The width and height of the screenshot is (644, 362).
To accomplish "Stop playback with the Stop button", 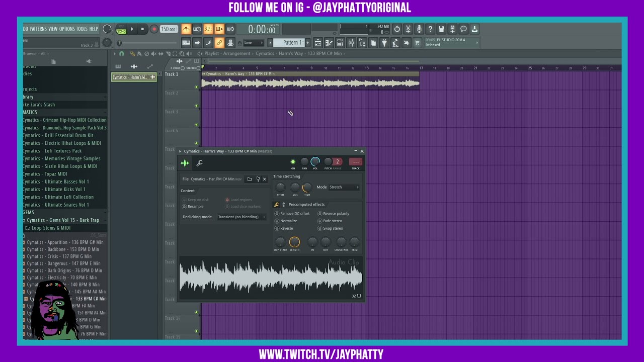I will (x=142, y=29).
